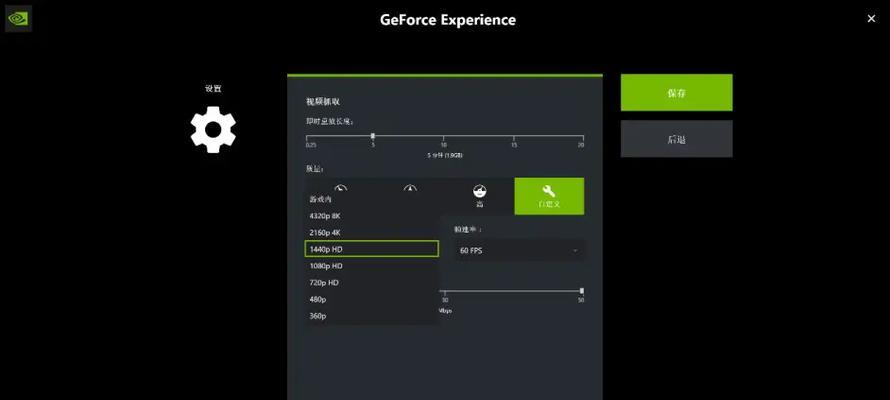Click the instant replay length slider handle
The width and height of the screenshot is (890, 400).
click(x=373, y=136)
